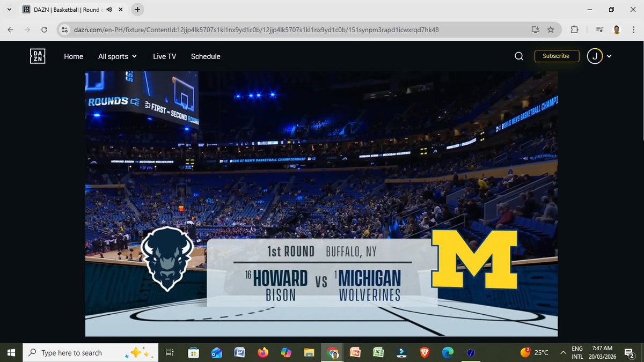Expand the account dropdown chevron
The height and width of the screenshot is (362, 644).
click(x=610, y=56)
